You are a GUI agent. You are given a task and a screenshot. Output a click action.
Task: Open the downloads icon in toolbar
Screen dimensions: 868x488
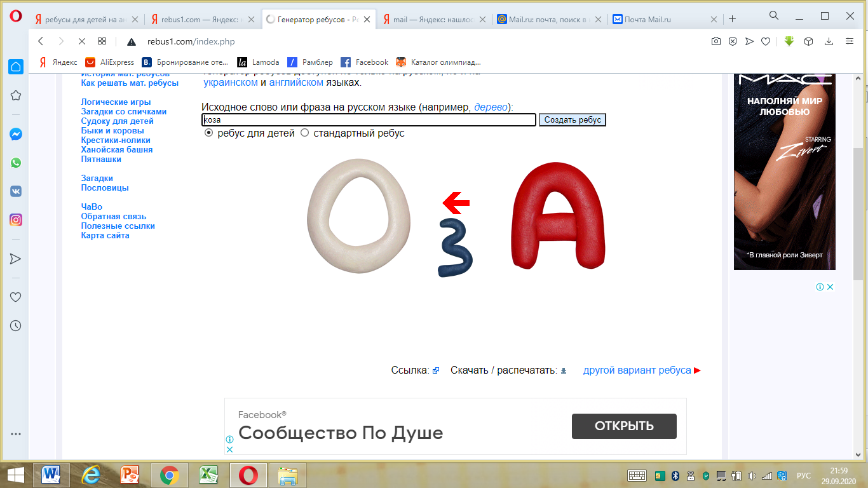click(829, 41)
